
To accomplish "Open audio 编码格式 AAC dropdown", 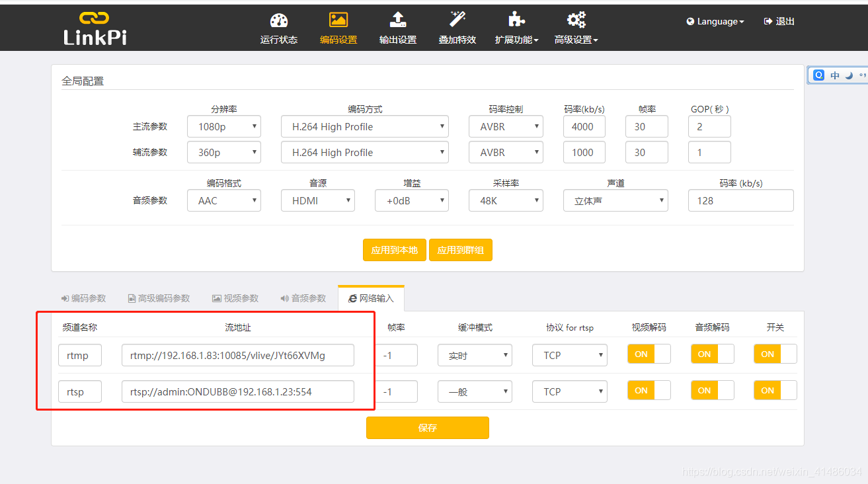I will pos(224,200).
